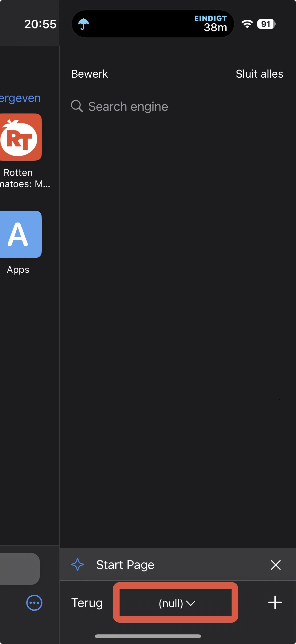Click the chevron next to (null)

click(x=191, y=603)
